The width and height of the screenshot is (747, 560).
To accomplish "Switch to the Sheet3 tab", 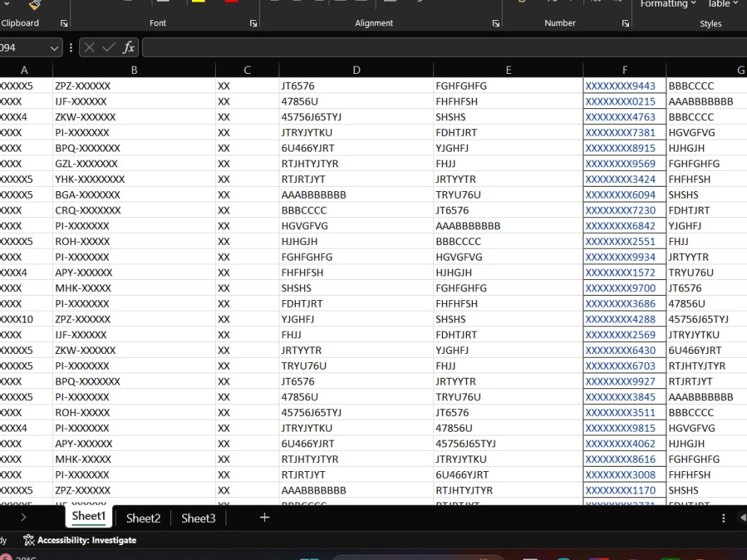I will coord(198,518).
